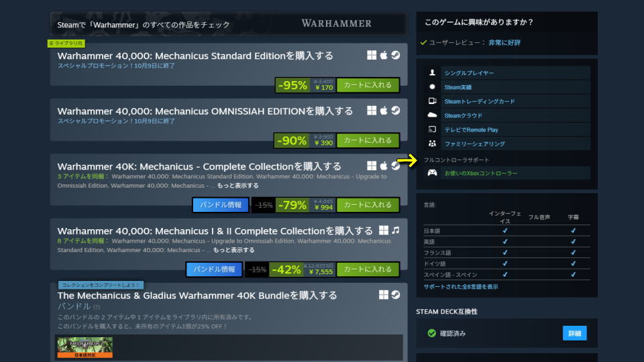The height and width of the screenshot is (362, 644).
Task: Click the family sharing people icon
Action: (x=432, y=143)
